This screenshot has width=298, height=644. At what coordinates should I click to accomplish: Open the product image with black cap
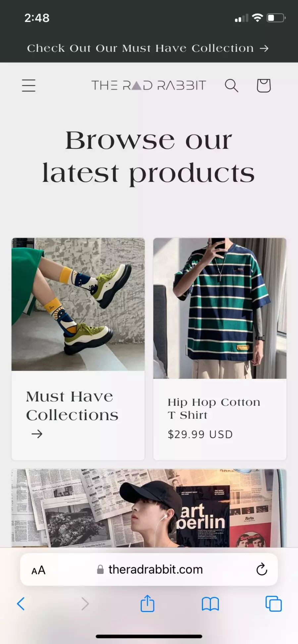[x=149, y=508]
